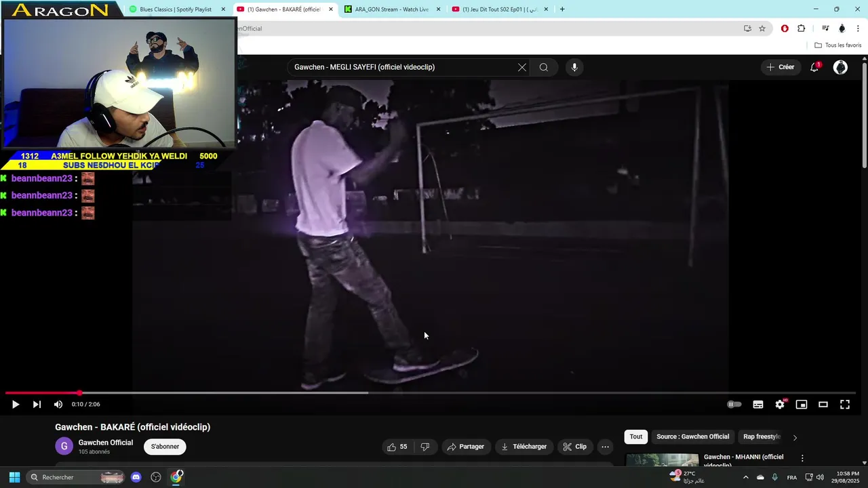Open the red adblocker extension
The image size is (868, 488).
click(x=785, y=28)
